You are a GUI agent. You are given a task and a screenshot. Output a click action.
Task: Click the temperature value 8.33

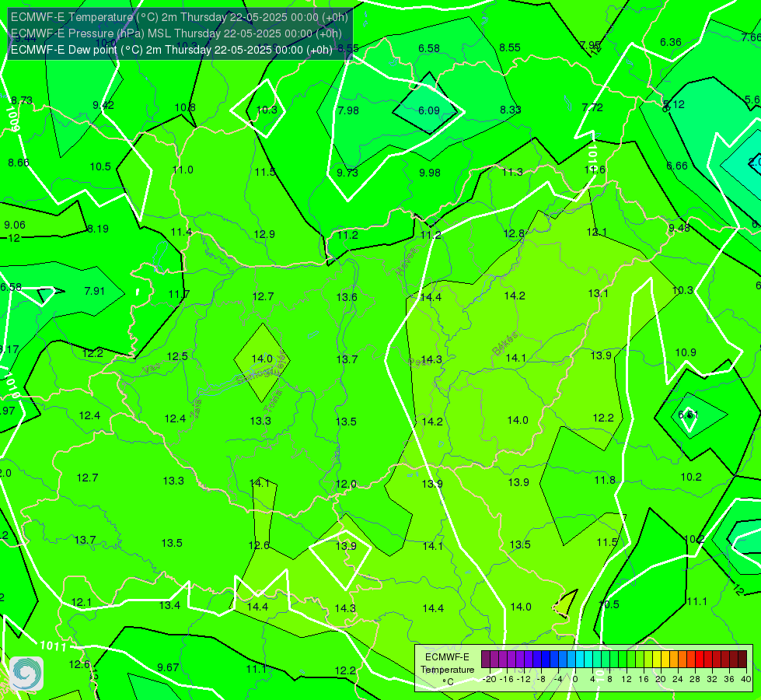point(511,110)
